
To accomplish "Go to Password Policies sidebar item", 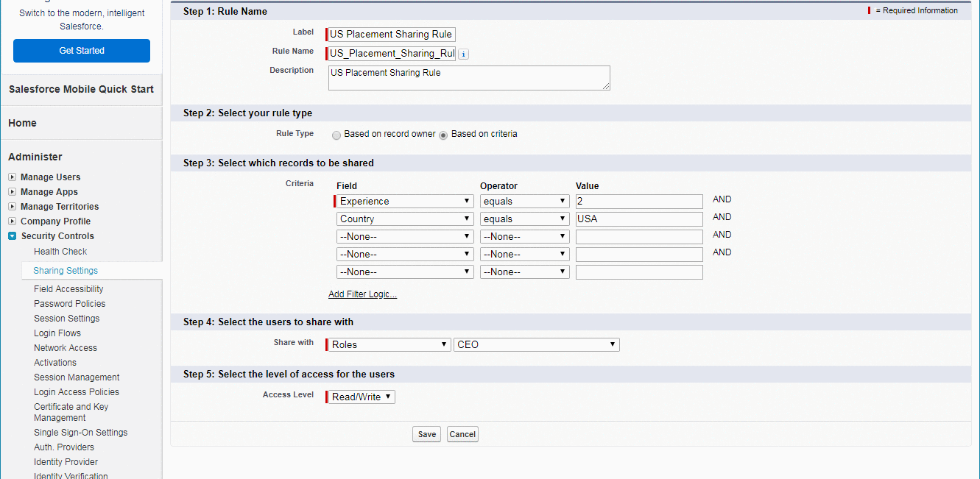I will coord(69,304).
